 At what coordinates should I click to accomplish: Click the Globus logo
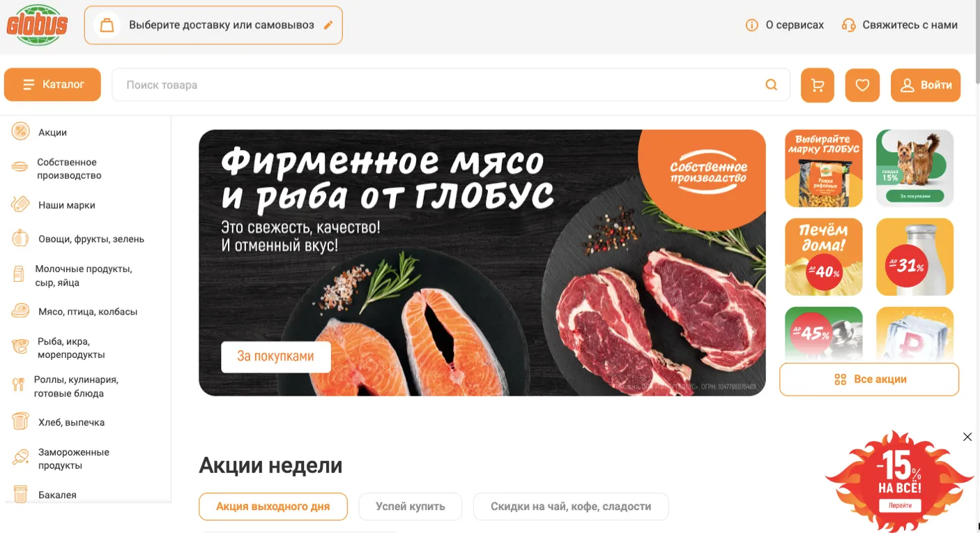click(x=37, y=25)
